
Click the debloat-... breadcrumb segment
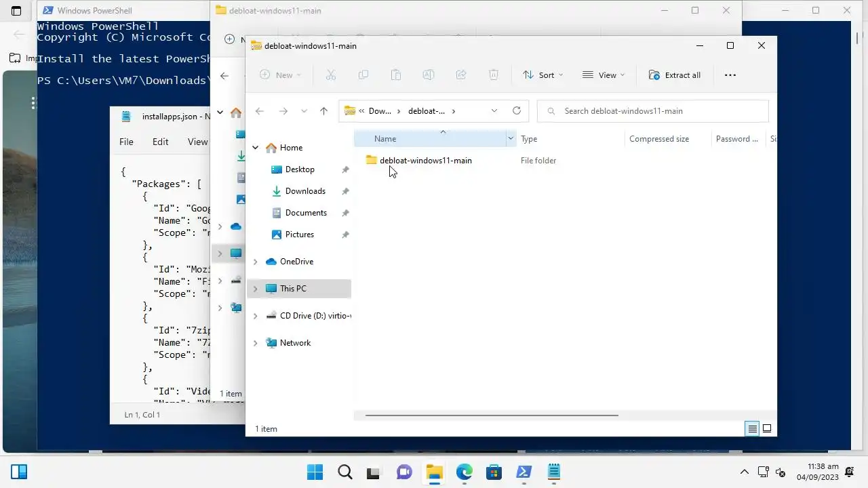pyautogui.click(x=427, y=111)
